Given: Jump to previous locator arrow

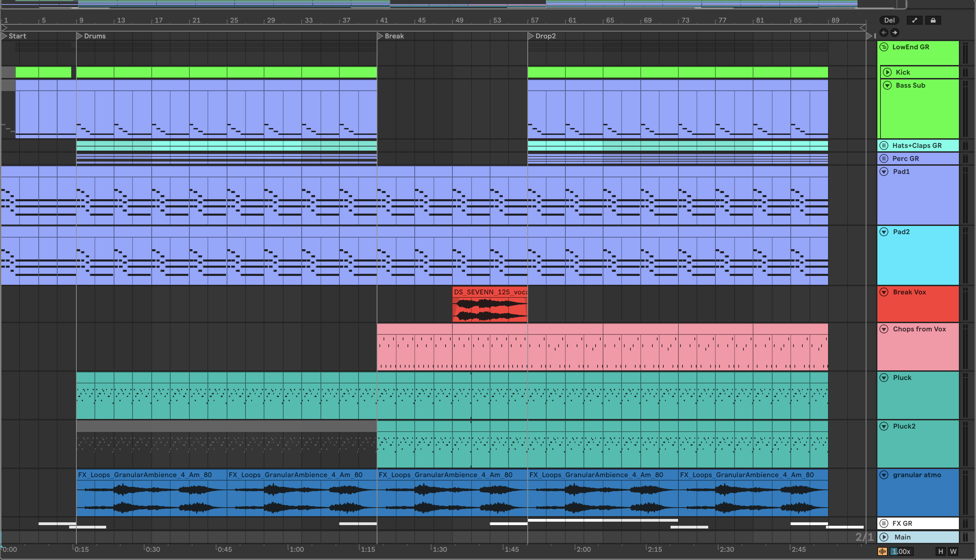Looking at the screenshot, I should [884, 33].
